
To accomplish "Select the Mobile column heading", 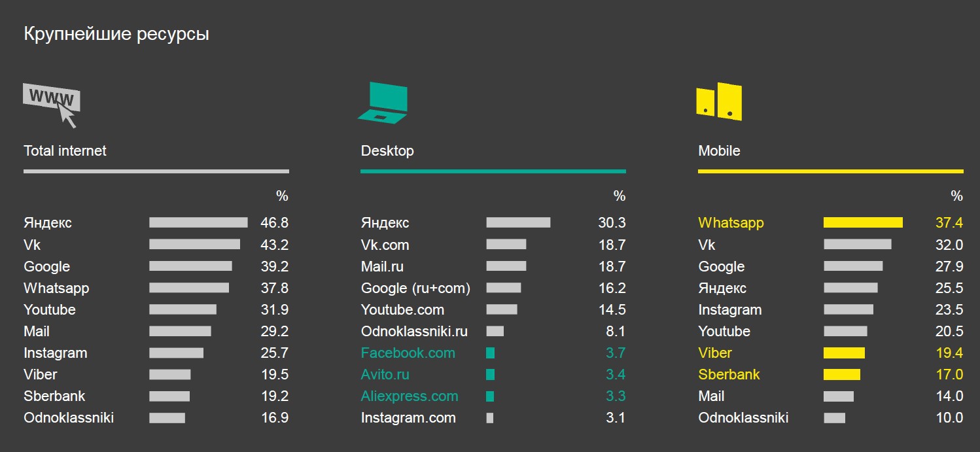I will tap(719, 151).
